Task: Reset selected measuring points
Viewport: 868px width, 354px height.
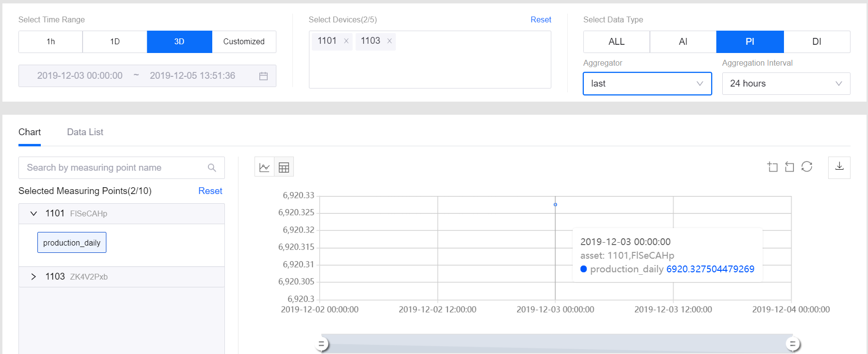Action: (x=210, y=191)
